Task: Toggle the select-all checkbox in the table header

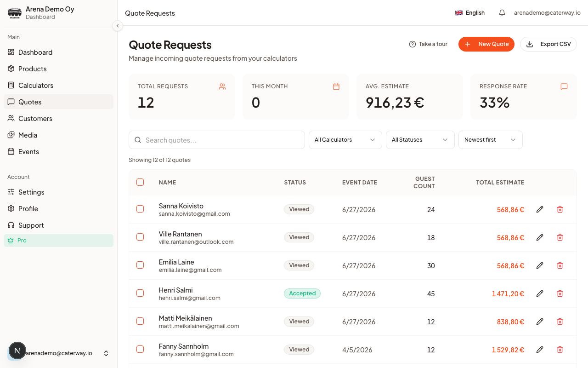Action: [140, 182]
